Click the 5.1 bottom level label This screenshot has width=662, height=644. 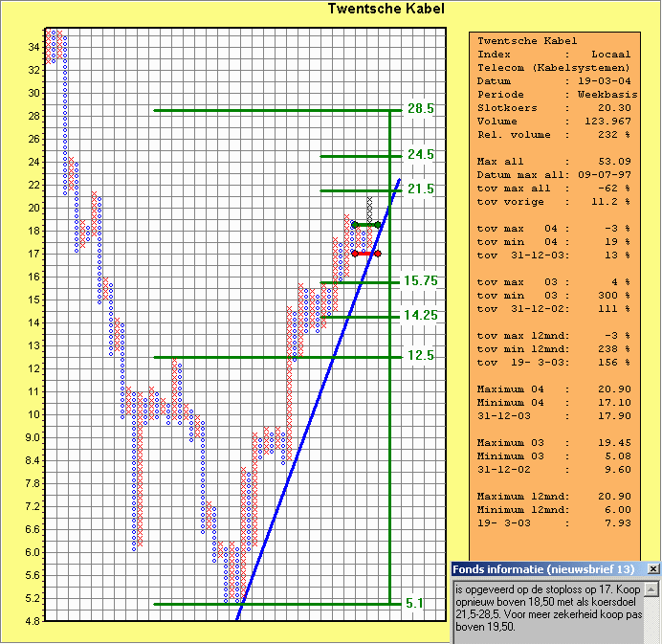pos(414,604)
